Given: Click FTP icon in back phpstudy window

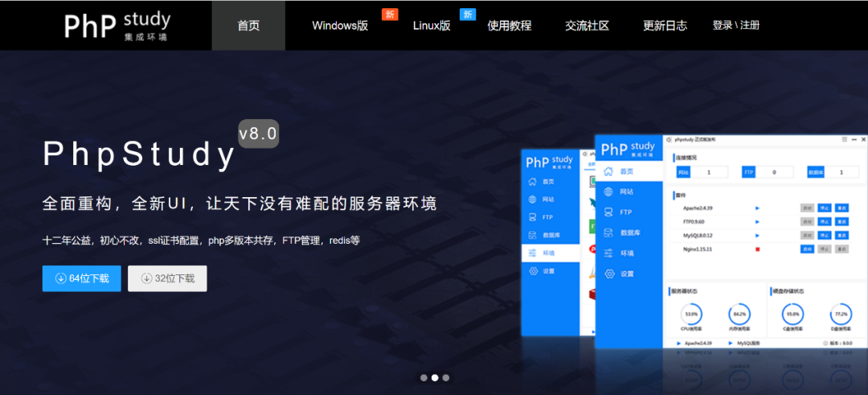Looking at the screenshot, I should pos(533,217).
